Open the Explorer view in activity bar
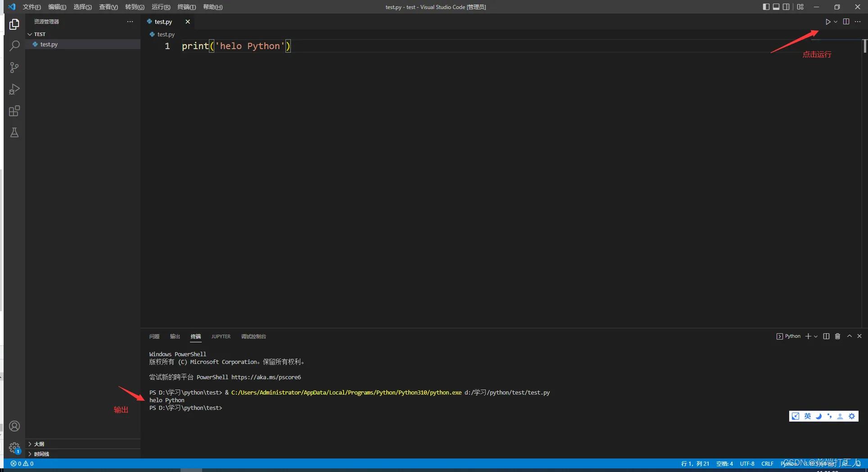This screenshot has width=868, height=472. click(x=14, y=24)
